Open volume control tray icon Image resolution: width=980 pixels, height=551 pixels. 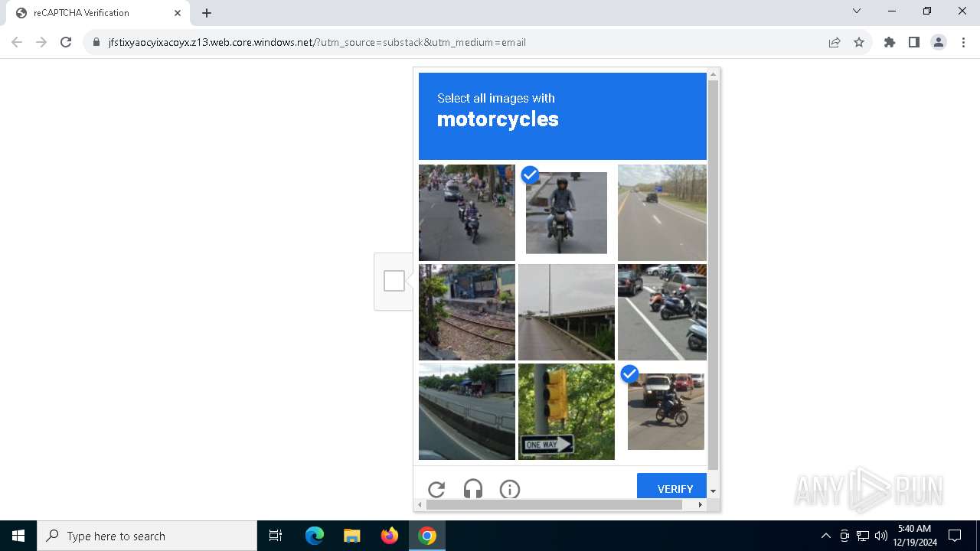tap(881, 536)
